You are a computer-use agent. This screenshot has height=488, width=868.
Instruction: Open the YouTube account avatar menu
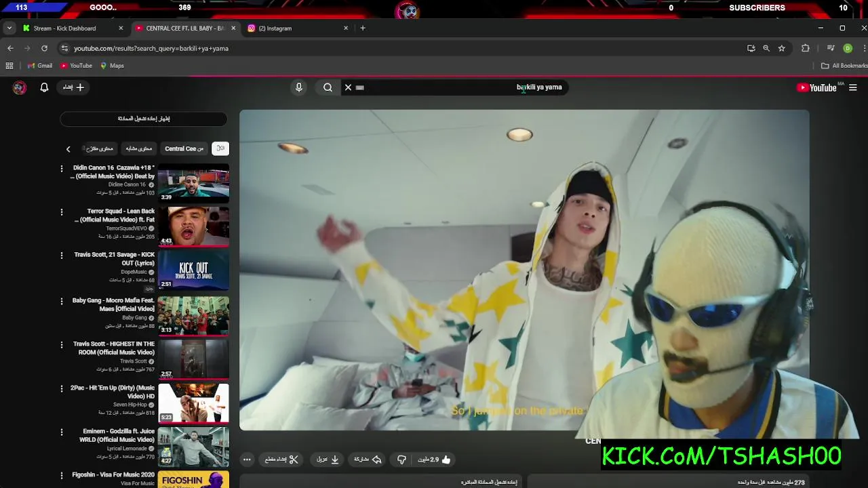coord(20,87)
